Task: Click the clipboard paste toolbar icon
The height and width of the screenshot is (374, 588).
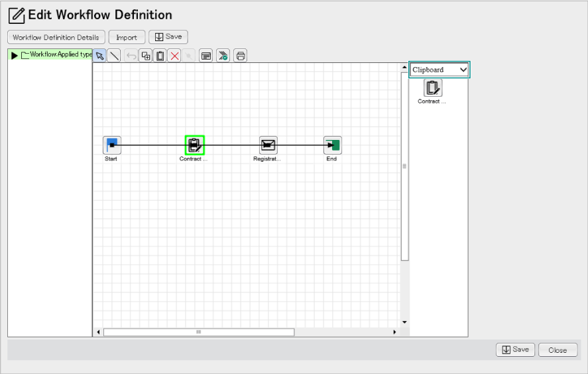Action: (x=160, y=56)
